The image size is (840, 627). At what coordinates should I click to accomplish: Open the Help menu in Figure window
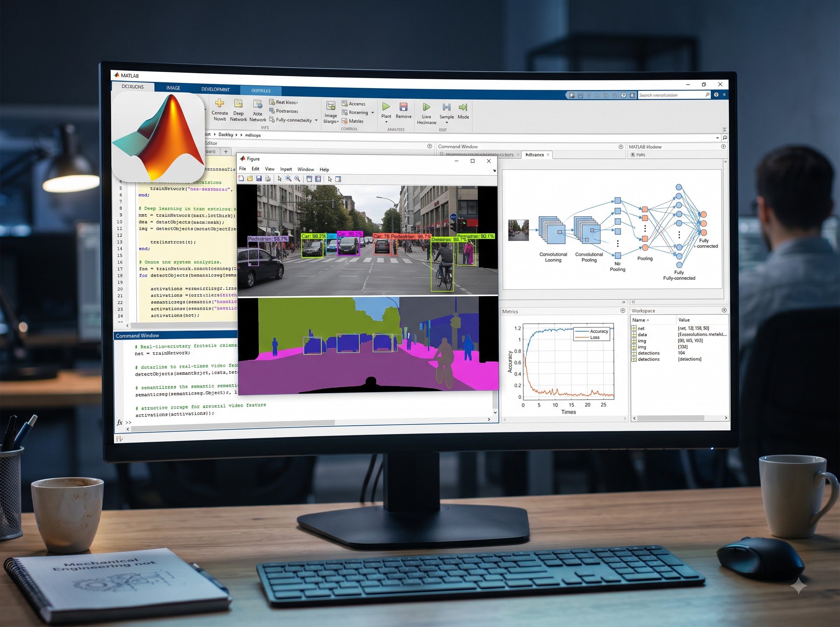(324, 170)
